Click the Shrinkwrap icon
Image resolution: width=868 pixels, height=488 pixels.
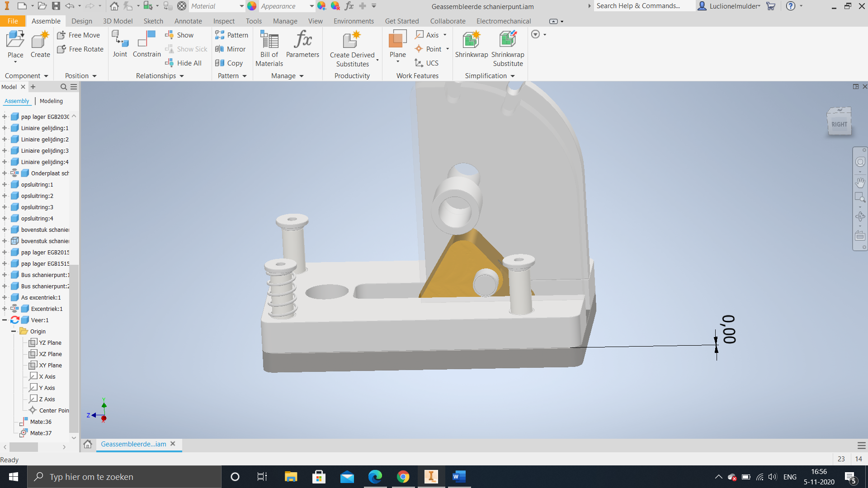pyautogui.click(x=471, y=39)
